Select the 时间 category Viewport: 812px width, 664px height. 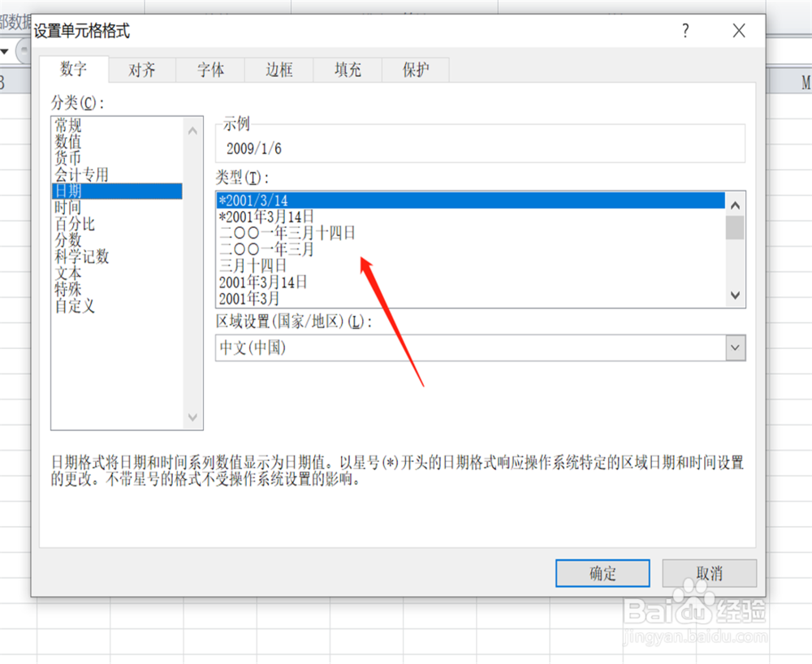(117, 208)
